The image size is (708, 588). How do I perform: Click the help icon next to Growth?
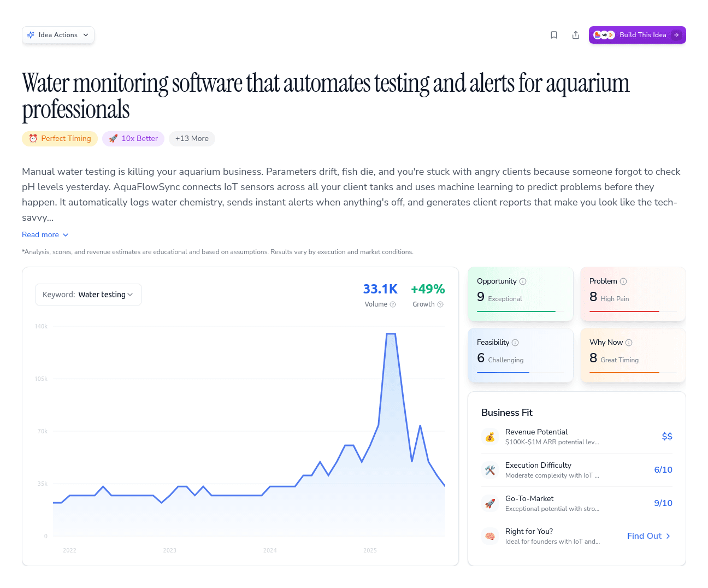[440, 304]
